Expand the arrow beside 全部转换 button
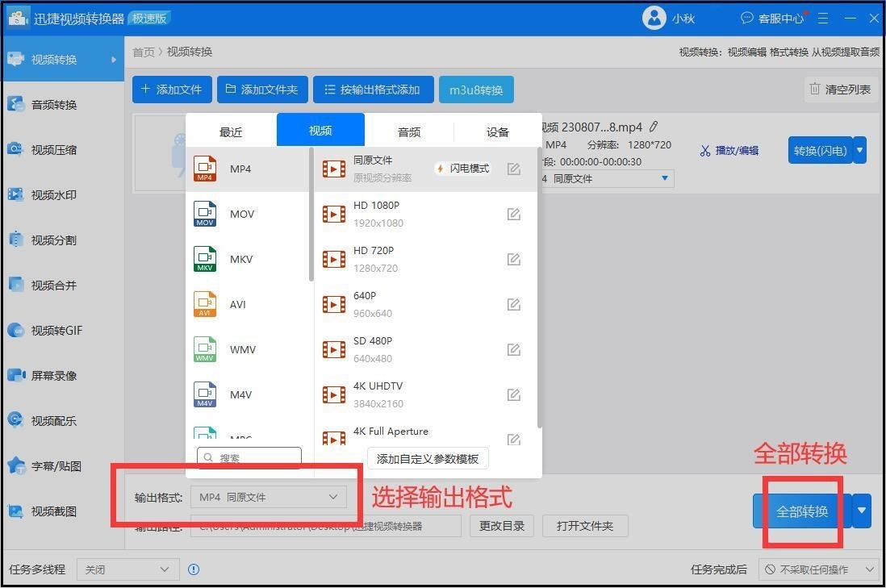Image resolution: width=886 pixels, height=588 pixels. (x=863, y=511)
